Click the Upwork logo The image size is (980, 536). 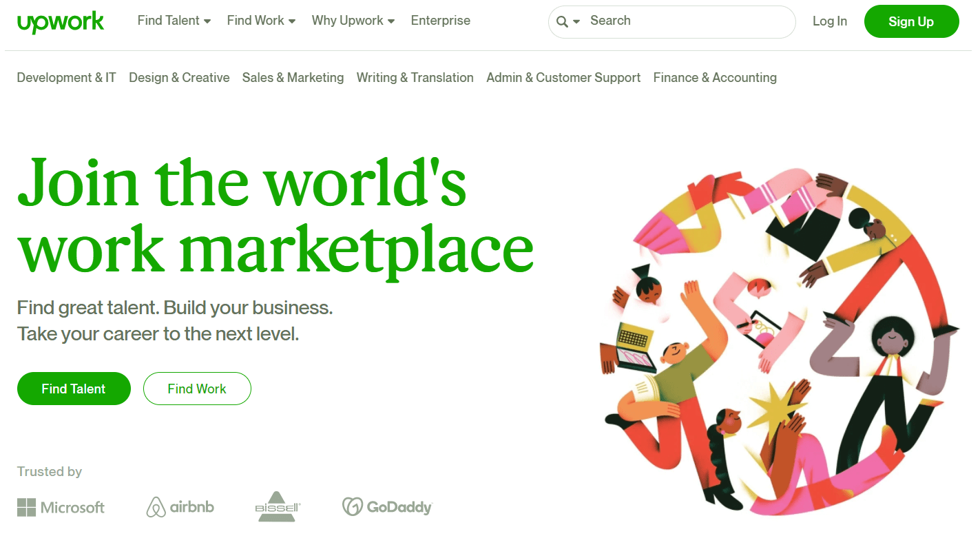pyautogui.click(x=61, y=22)
